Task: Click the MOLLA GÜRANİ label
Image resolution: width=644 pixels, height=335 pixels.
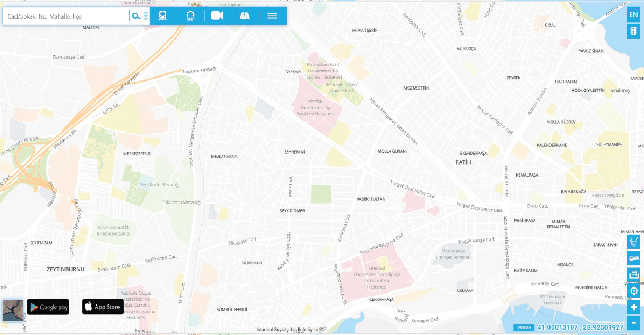Action: 392,151
